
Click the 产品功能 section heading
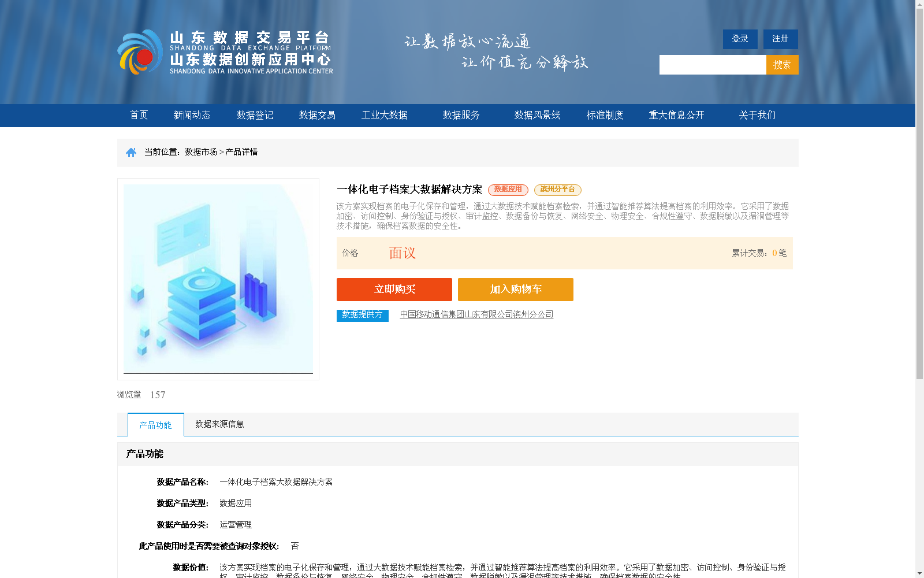[145, 454]
